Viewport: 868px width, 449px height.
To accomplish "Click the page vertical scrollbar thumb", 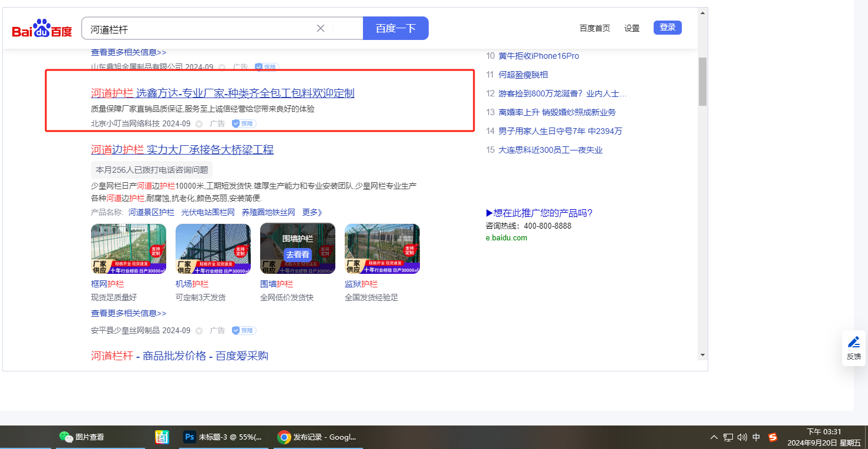I will click(x=702, y=81).
